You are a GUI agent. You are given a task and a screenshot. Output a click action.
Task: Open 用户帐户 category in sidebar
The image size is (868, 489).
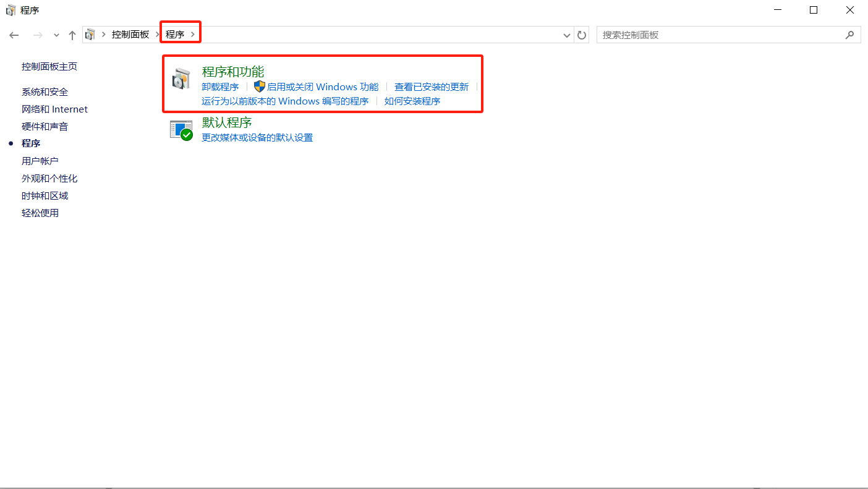40,161
